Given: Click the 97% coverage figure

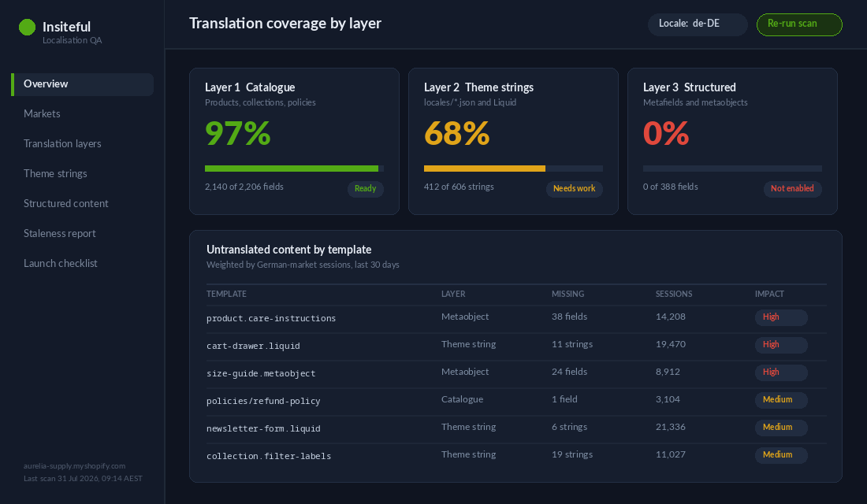Looking at the screenshot, I should pyautogui.click(x=238, y=134).
